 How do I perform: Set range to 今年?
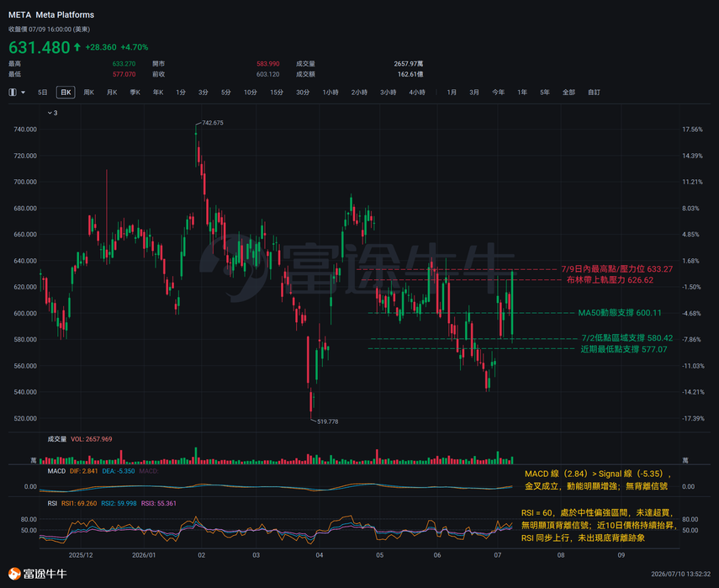click(x=498, y=93)
